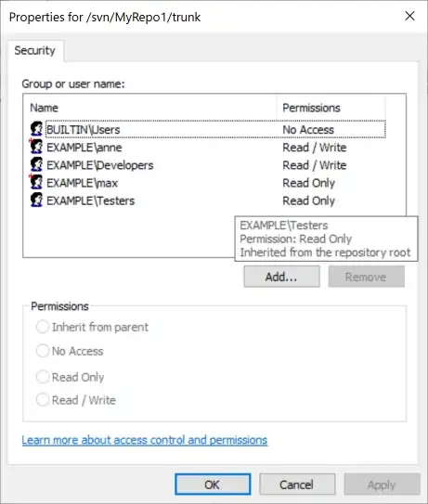The image size is (428, 504).
Task: Select the Read Only radio button
Action: click(43, 377)
